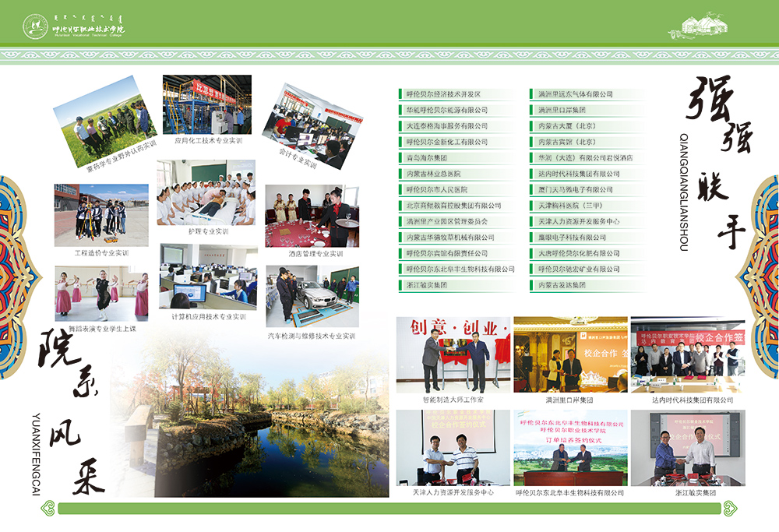Click the round college emblem logo
The height and width of the screenshot is (532, 779).
(34, 26)
